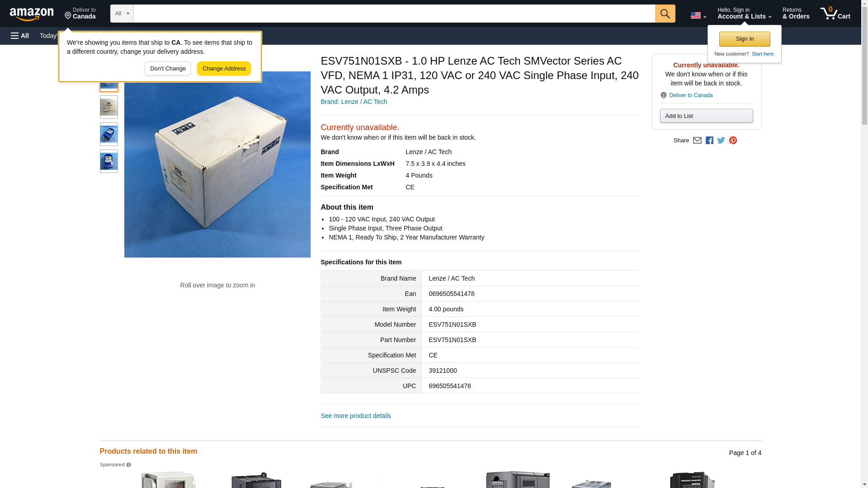This screenshot has height=488, width=868.
Task: Share product on Facebook
Action: [709, 141]
